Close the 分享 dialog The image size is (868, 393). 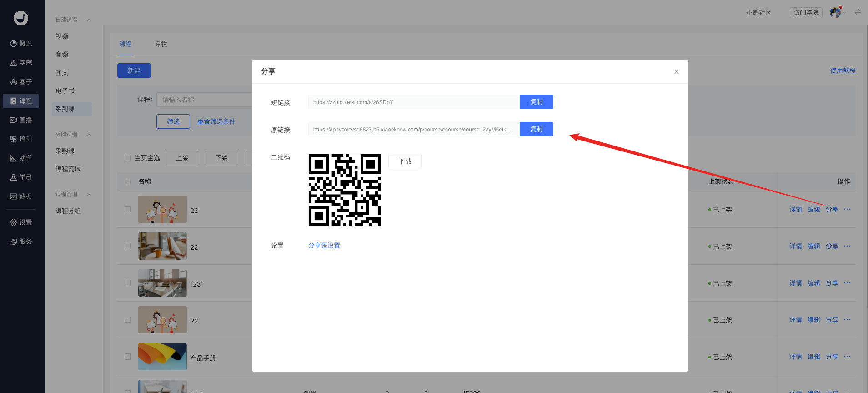[x=677, y=72]
